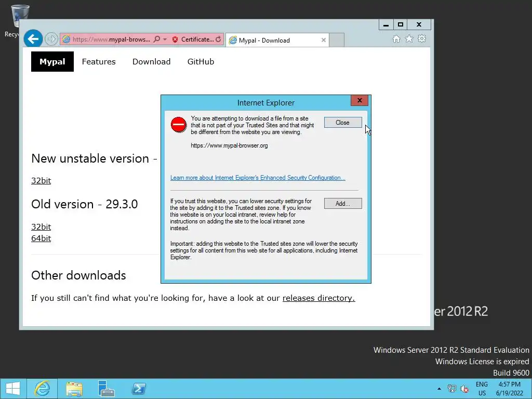Close the Mypal - Download tab
The width and height of the screenshot is (532, 399).
323,40
